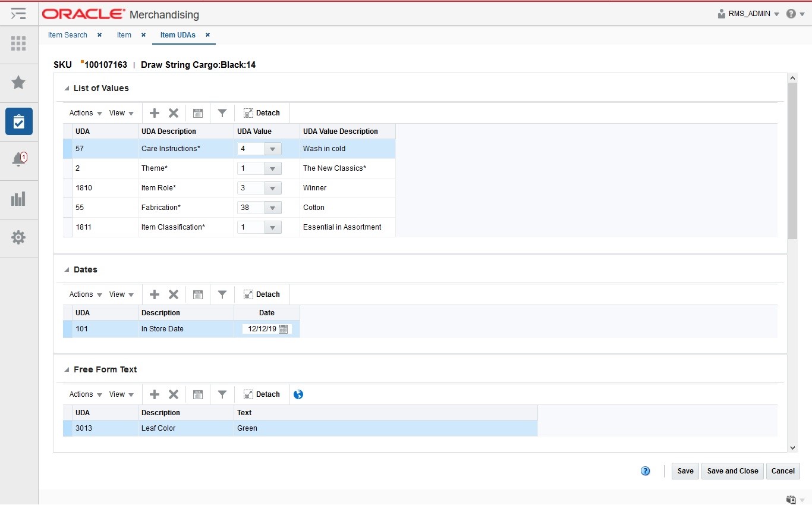Open Reports bar chart icon
Viewport: 812px width, 508px height.
coord(18,199)
